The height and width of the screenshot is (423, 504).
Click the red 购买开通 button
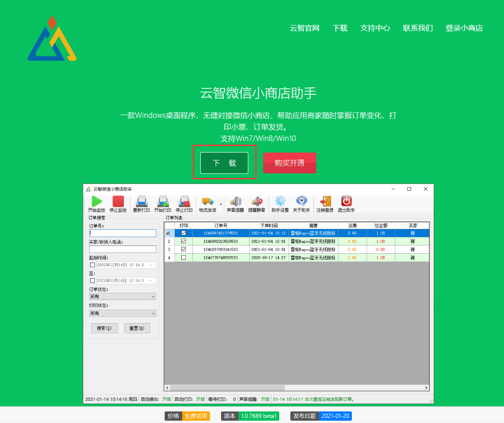coord(289,163)
